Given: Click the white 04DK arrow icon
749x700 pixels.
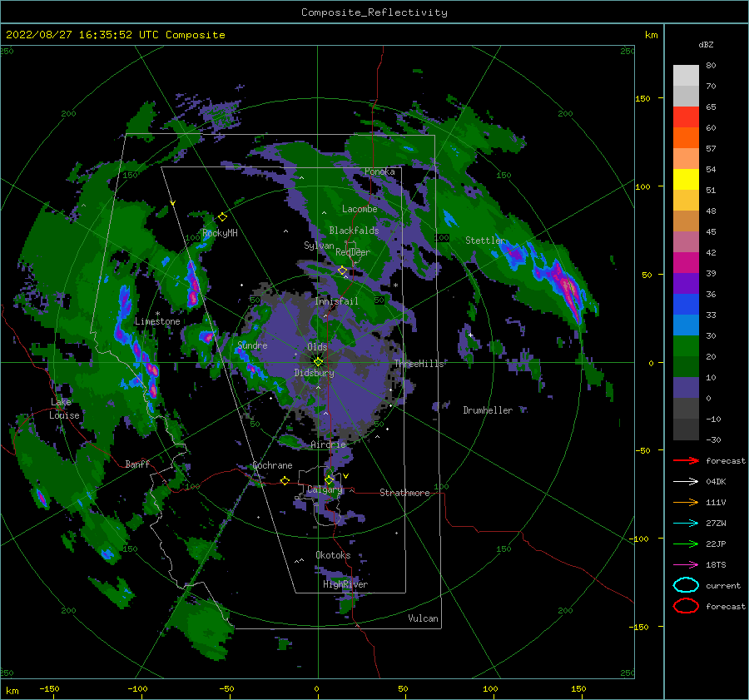Looking at the screenshot, I should 686,482.
